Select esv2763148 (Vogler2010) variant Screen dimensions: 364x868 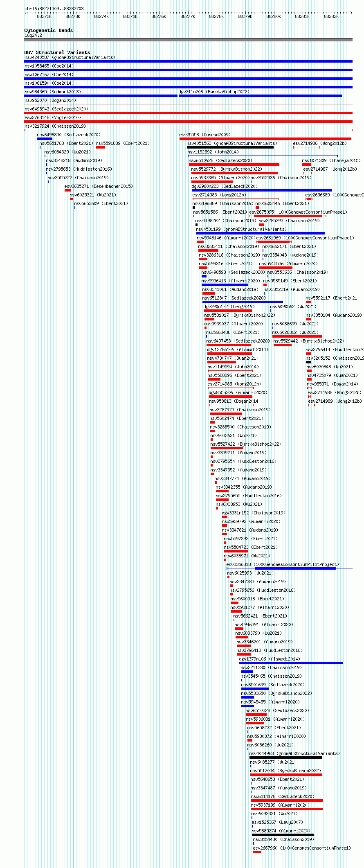53,117
